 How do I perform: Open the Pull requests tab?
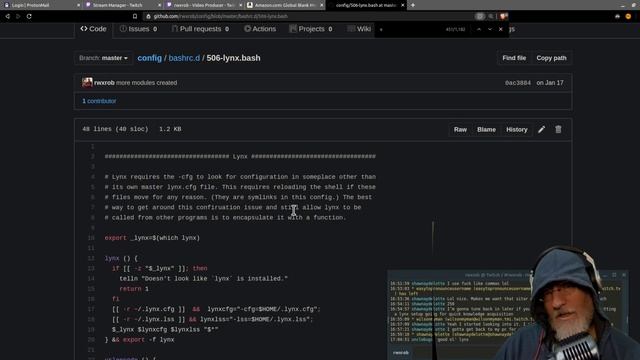[200, 29]
